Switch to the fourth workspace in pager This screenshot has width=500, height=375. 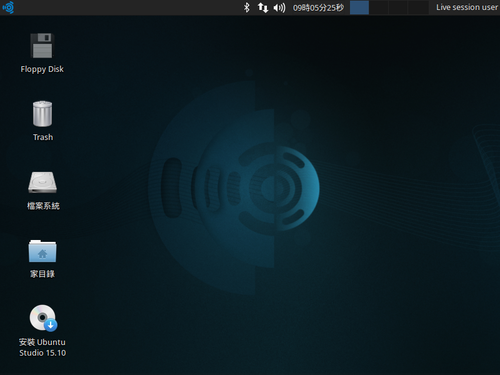coord(418,7)
